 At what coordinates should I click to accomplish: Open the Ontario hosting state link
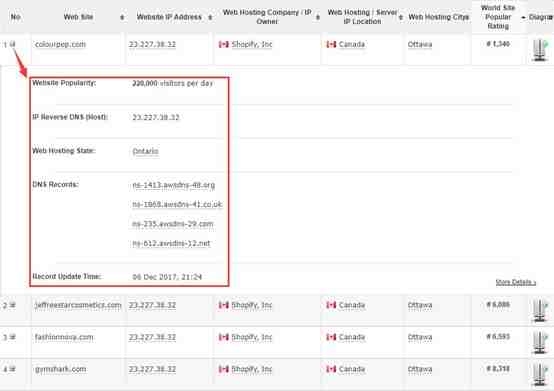click(145, 151)
